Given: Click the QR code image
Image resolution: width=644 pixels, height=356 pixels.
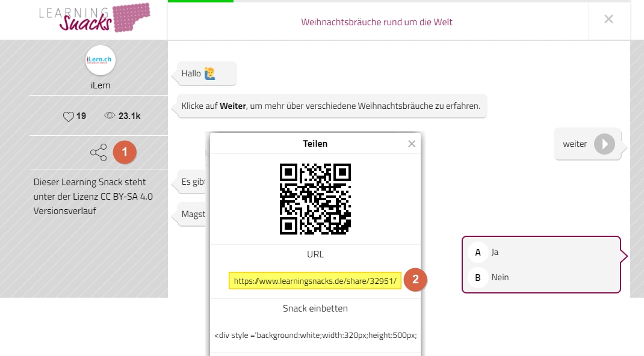Looking at the screenshot, I should pyautogui.click(x=315, y=199).
